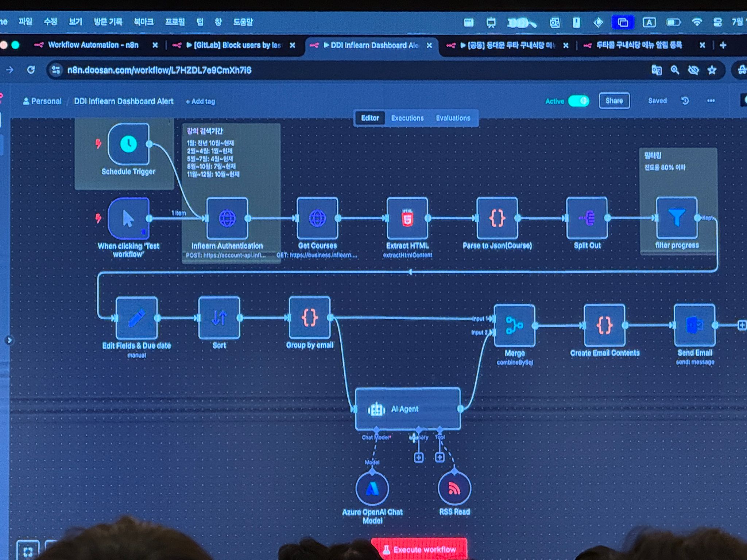Viewport: 747px width, 560px height.
Task: Open the 파일 menu in the menu bar
Action: point(26,22)
